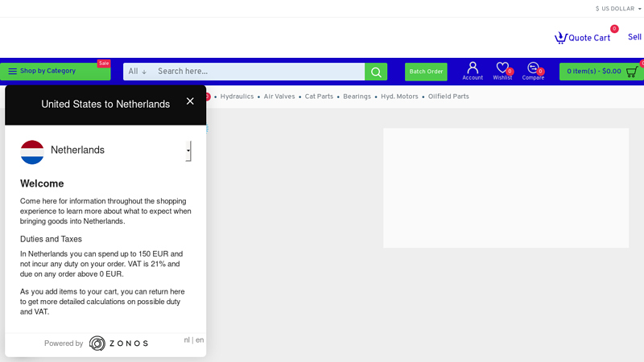Open the Sell link
This screenshot has width=644, height=362.
[634, 37]
